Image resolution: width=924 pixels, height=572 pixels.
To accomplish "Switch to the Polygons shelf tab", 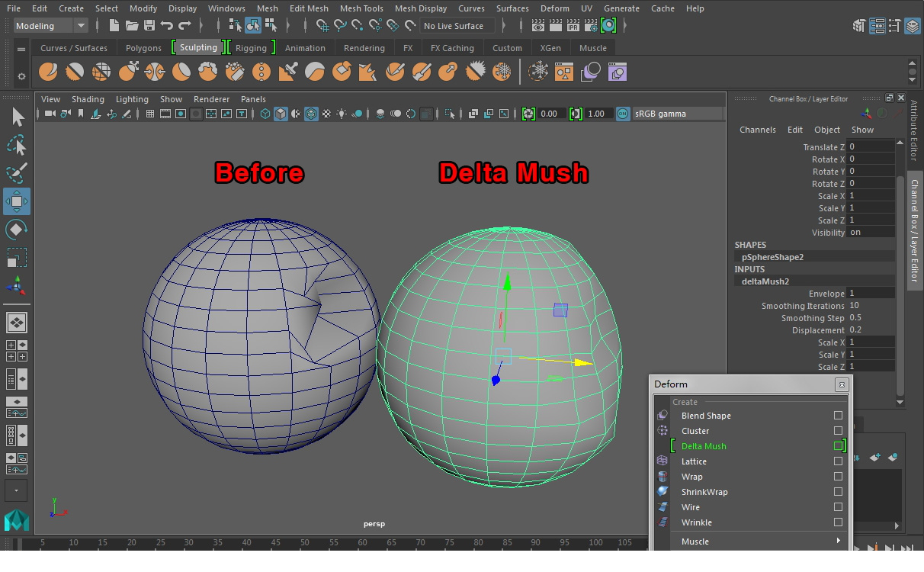I will (143, 47).
